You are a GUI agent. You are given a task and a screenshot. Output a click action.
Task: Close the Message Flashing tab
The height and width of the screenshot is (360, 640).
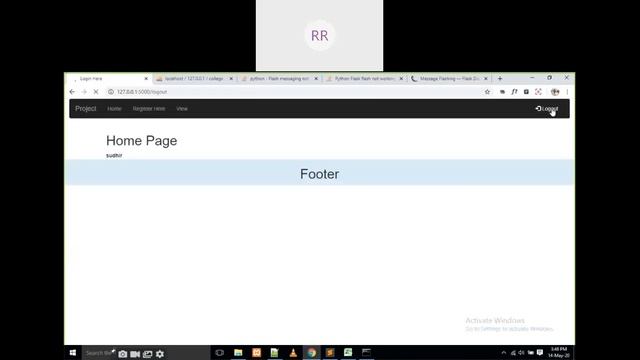(486, 78)
